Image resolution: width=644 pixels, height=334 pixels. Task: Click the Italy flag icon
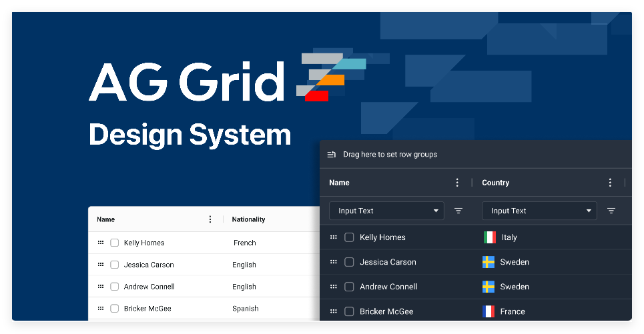click(490, 237)
